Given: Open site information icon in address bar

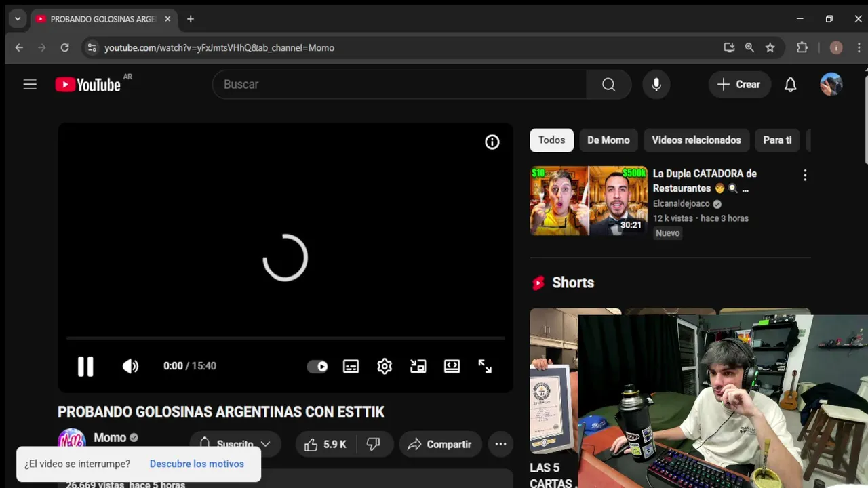Looking at the screenshot, I should pyautogui.click(x=92, y=47).
